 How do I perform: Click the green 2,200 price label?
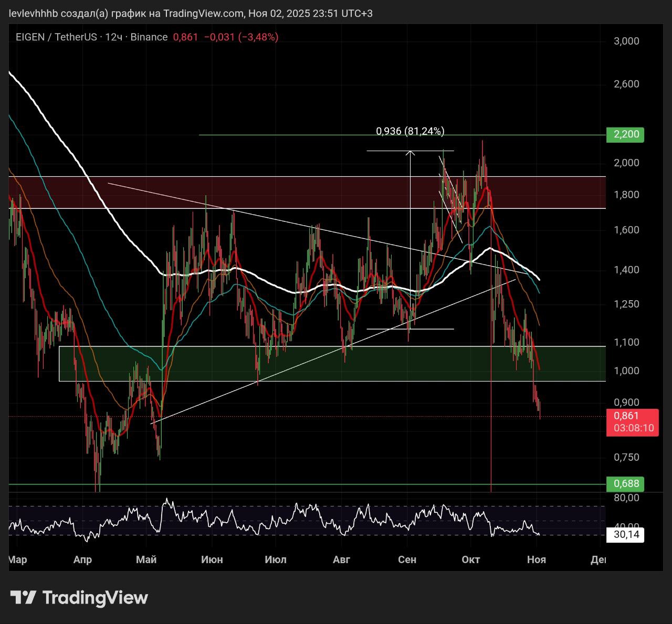point(625,134)
